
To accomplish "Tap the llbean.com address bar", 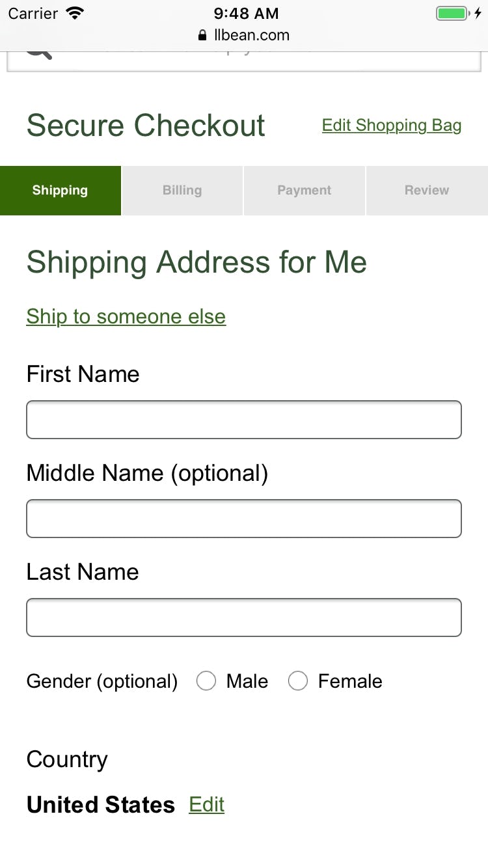I will point(251,35).
